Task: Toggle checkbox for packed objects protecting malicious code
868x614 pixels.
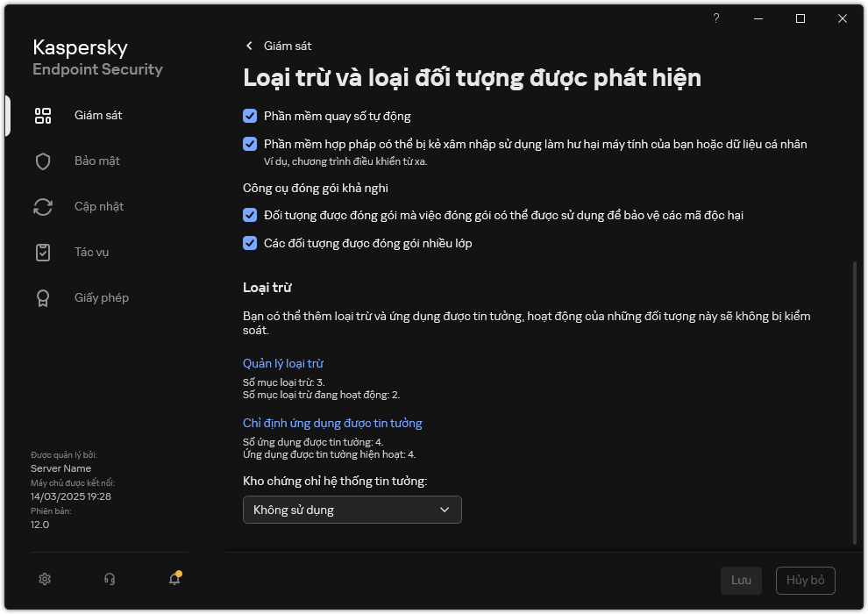Action: (250, 215)
